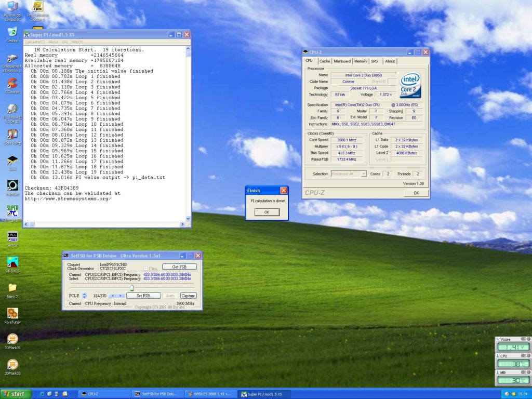
Task: Toggle the Ultra checkbox in SetFSB
Action: [146, 269]
